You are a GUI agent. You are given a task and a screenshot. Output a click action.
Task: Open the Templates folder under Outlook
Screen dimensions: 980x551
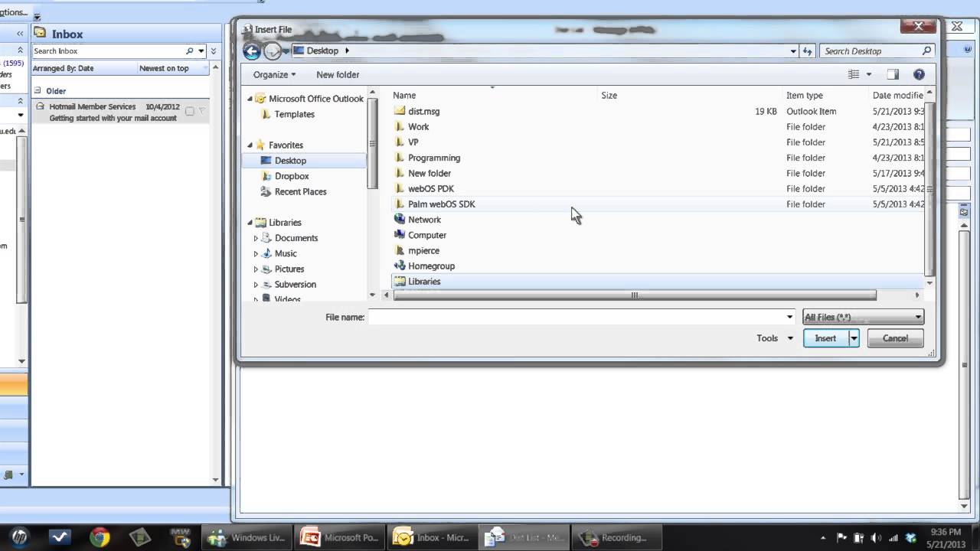tap(294, 114)
